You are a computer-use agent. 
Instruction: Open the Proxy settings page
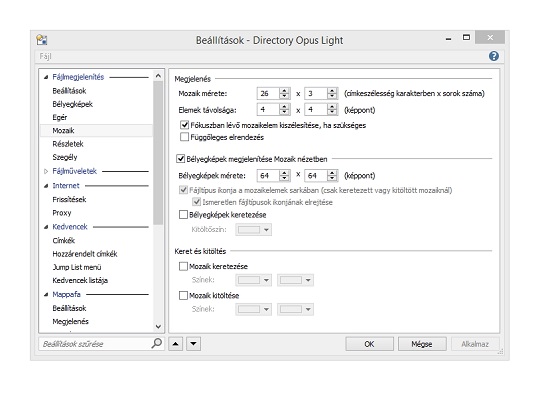62,213
